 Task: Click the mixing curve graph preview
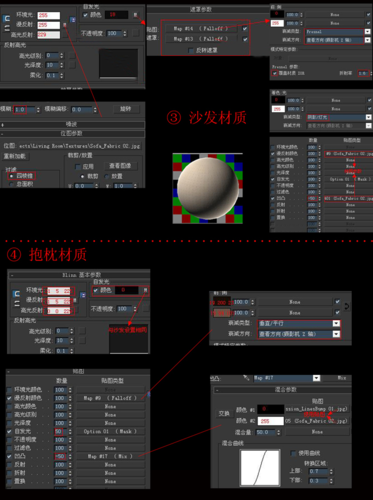tap(260, 468)
